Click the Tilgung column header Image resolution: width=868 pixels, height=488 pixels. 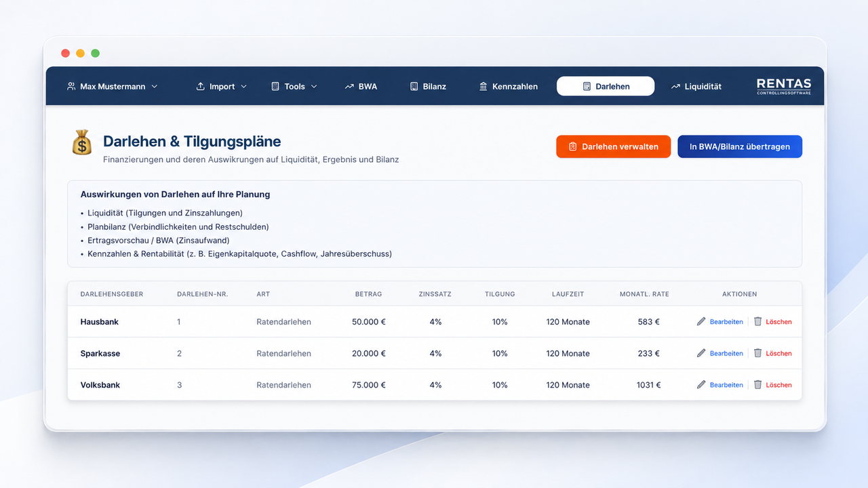[500, 294]
